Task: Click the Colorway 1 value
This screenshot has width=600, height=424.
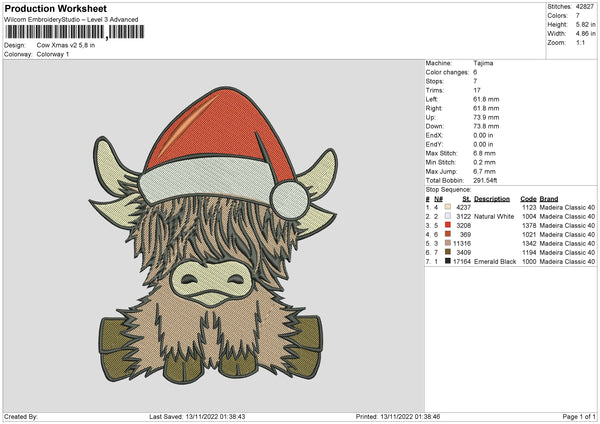Action: [53, 54]
